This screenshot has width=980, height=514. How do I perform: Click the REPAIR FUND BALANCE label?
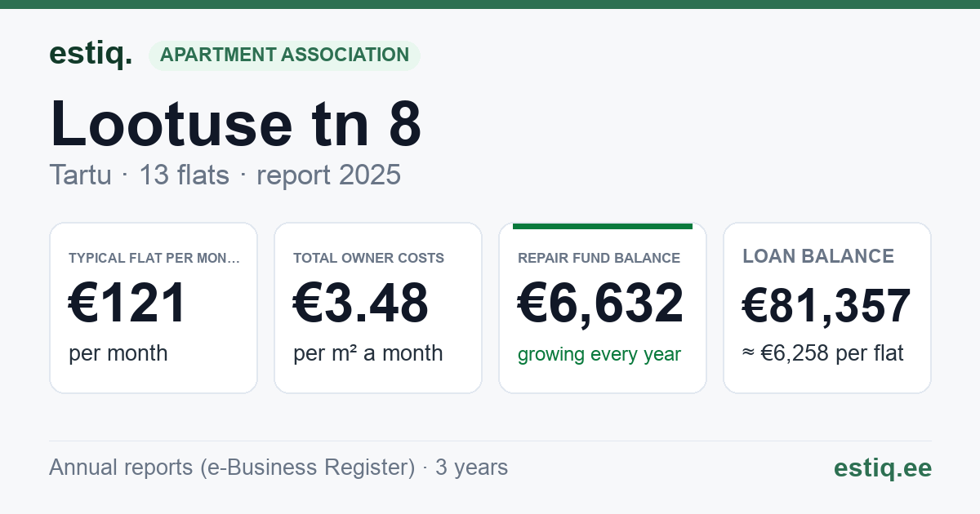(x=599, y=258)
